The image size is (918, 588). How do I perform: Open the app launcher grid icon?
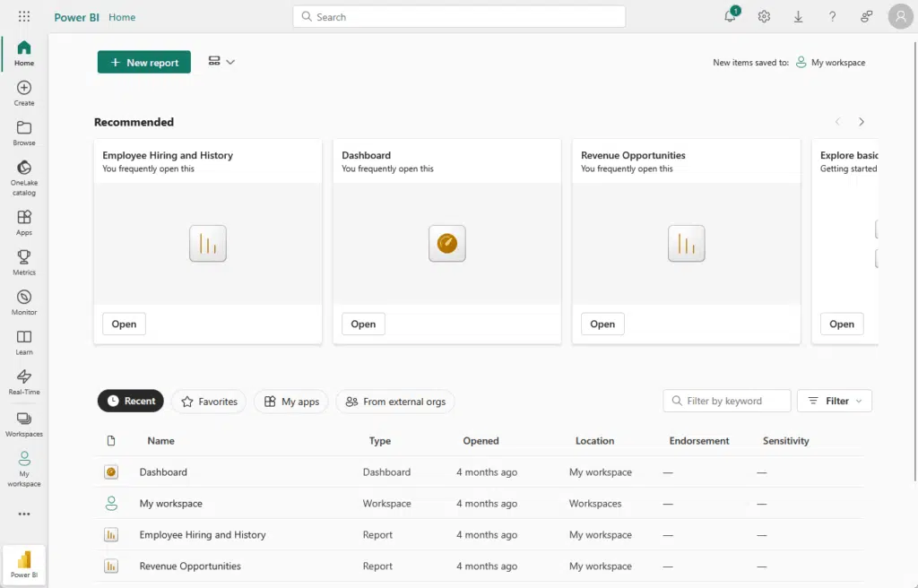[24, 16]
